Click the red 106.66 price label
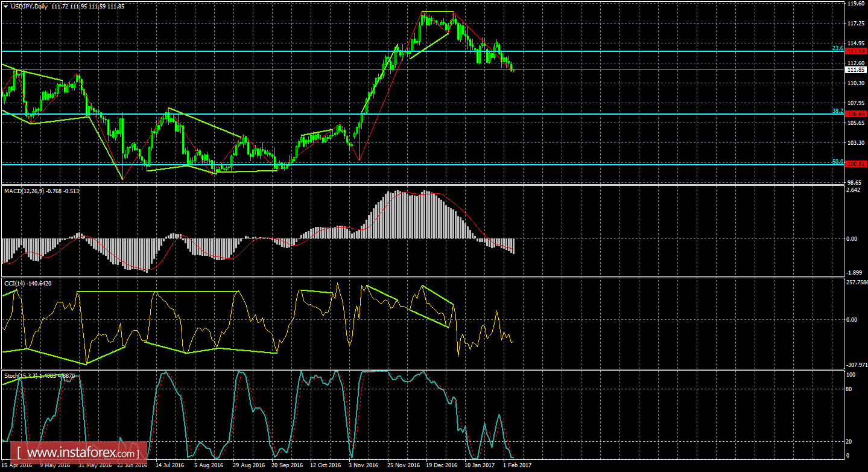The width and height of the screenshot is (868, 472). click(855, 113)
